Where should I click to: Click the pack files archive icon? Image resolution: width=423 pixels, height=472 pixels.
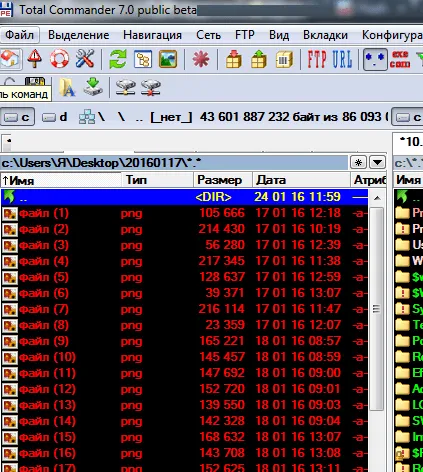tap(234, 59)
